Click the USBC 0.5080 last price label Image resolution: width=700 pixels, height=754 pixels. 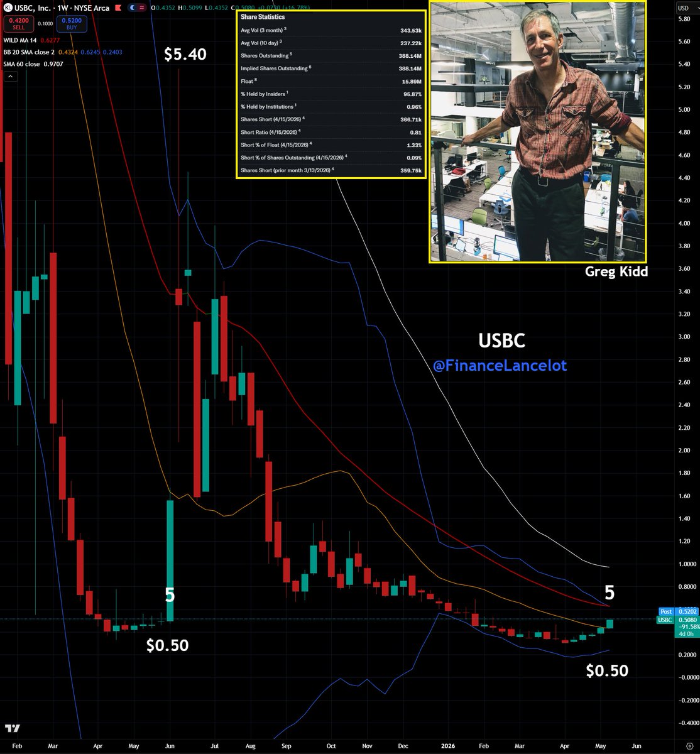pos(678,620)
